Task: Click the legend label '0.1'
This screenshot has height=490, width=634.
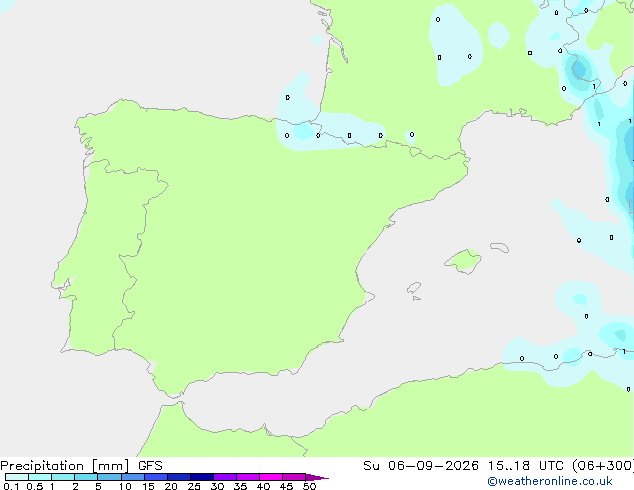Action: [x=11, y=486]
